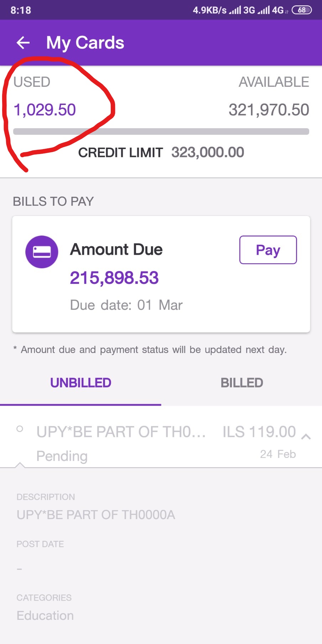
Task: Tap the circle bullet beside UPY transaction
Action: 20,429
